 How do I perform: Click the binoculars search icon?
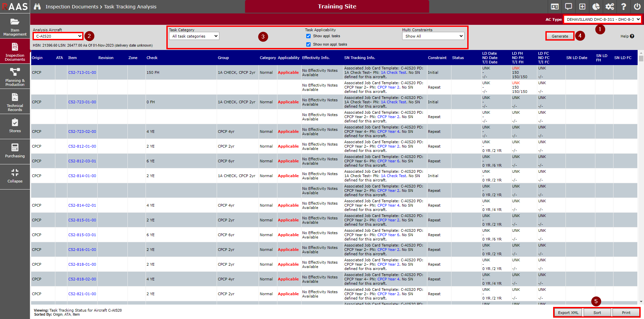(37, 7)
